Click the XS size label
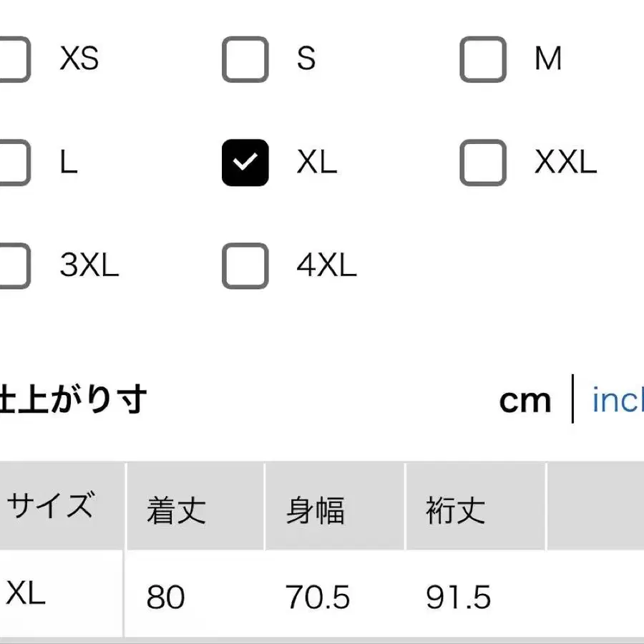The width and height of the screenshot is (644, 644). [x=79, y=59]
